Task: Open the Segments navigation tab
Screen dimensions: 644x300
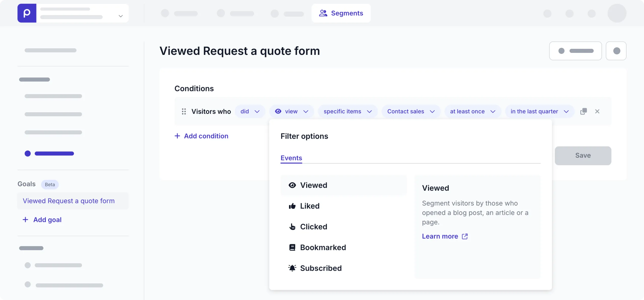Action: pos(341,13)
